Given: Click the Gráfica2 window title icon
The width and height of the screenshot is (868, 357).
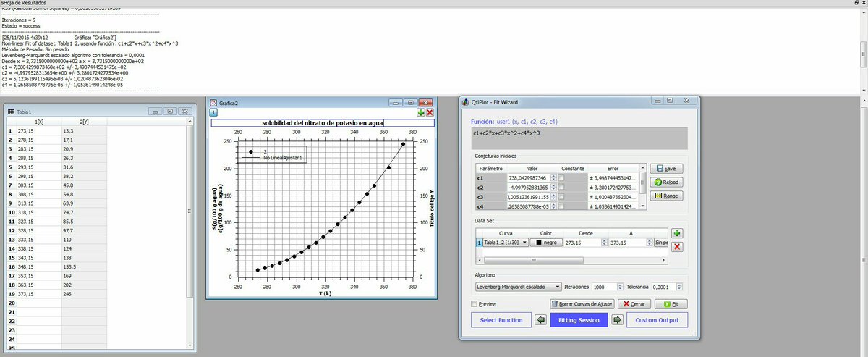Looking at the screenshot, I should point(213,103).
